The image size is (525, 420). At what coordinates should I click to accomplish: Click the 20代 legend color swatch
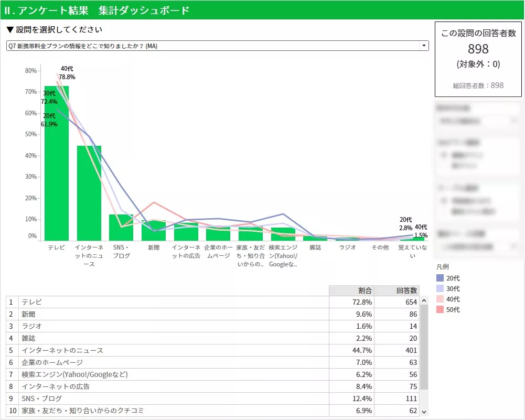pyautogui.click(x=440, y=278)
